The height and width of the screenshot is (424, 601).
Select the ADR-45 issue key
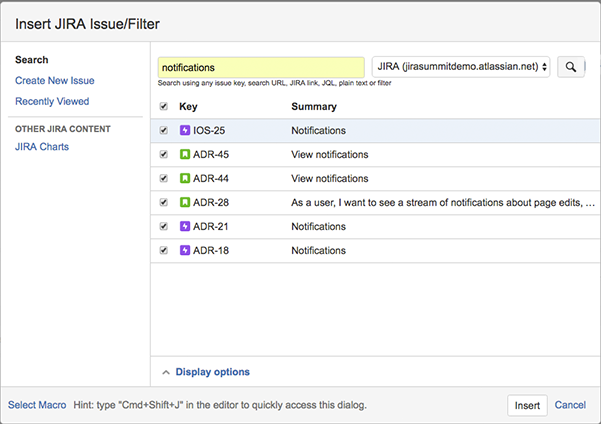pos(211,154)
